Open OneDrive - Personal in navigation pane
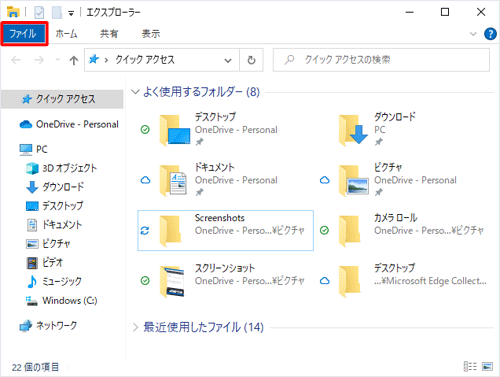This screenshot has height=377, width=500. (69, 124)
